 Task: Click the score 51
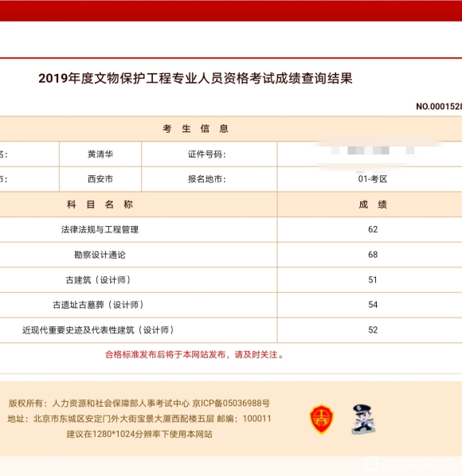pos(373,279)
